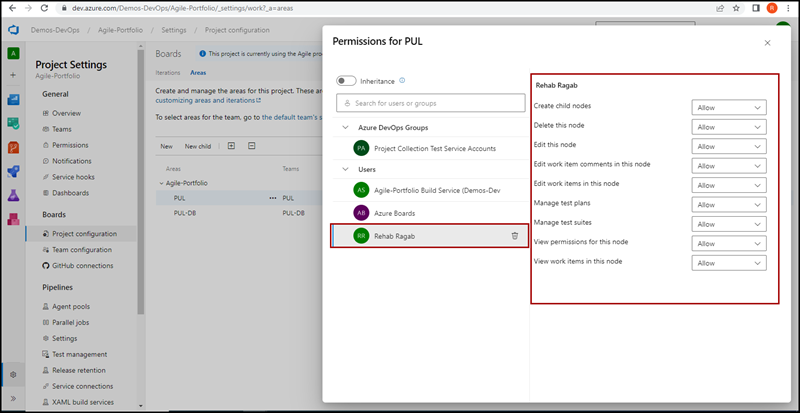The height and width of the screenshot is (413, 800).
Task: Open the Overview hub icon in sidebar
Action: pos(13,100)
